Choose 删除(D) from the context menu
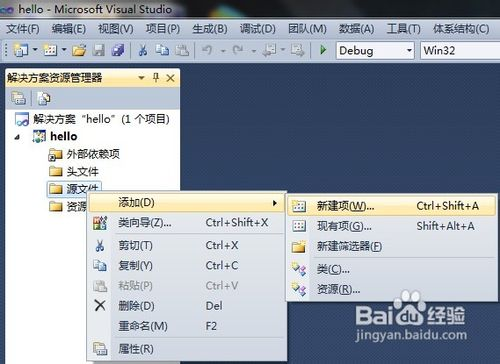The image size is (500, 364). point(187,306)
